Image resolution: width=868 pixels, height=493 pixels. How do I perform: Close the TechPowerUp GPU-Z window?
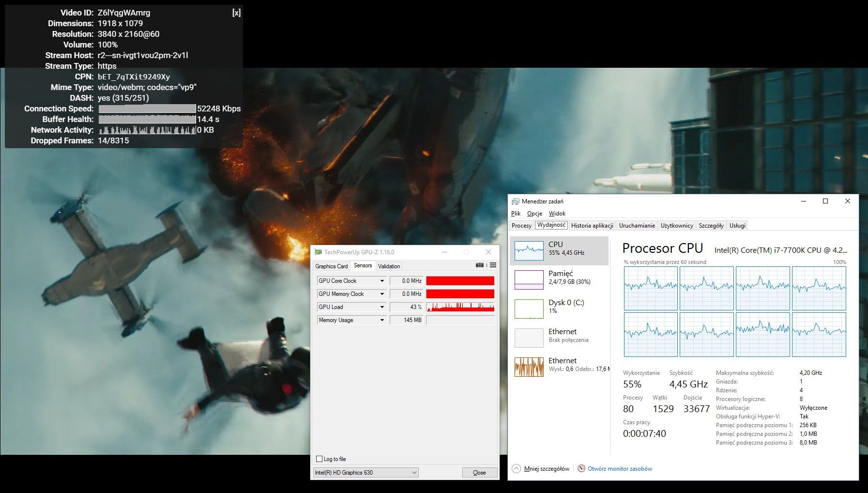[488, 252]
